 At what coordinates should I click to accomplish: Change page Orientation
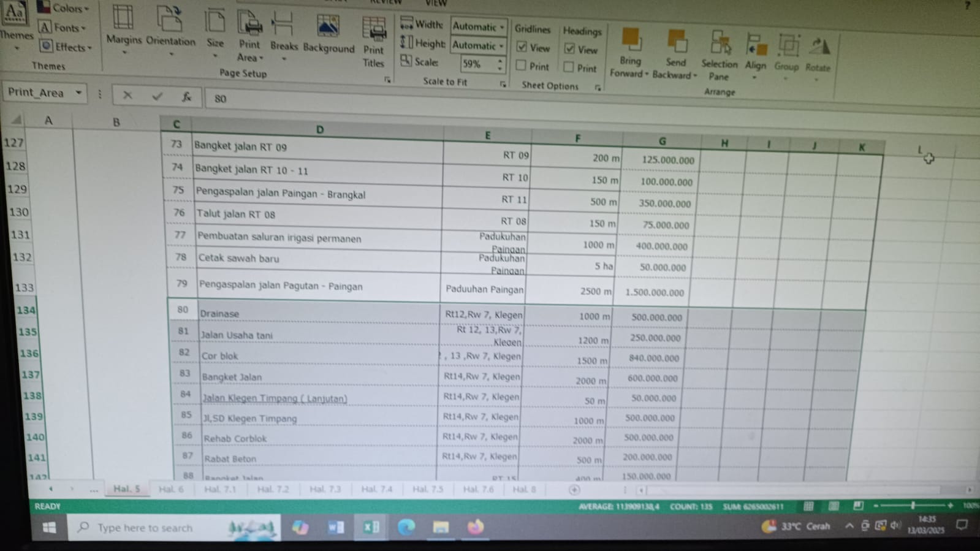(170, 30)
